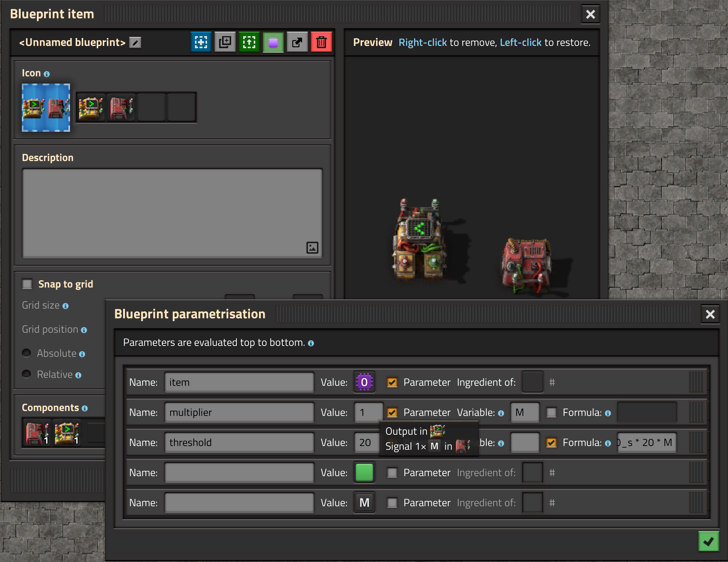
Task: Click the multiplier name input field
Action: tap(239, 413)
